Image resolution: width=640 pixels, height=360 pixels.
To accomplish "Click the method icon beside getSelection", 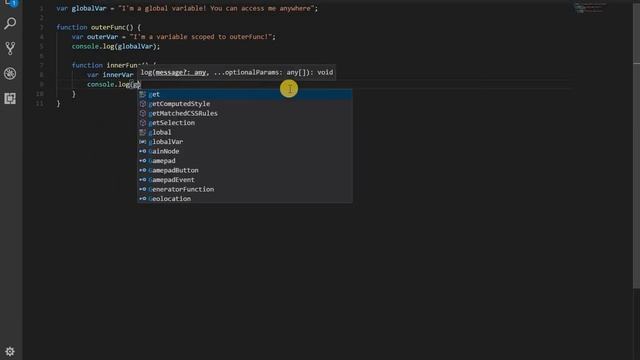I will [142, 123].
